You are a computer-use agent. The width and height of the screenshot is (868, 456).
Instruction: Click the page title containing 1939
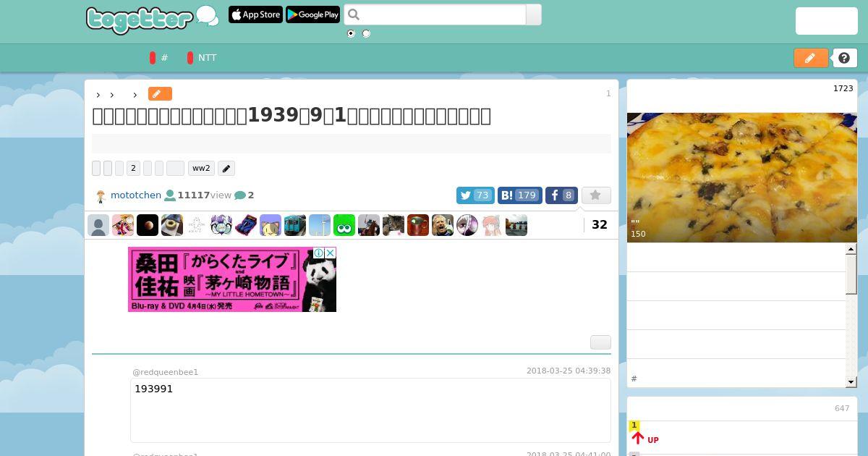[292, 116]
